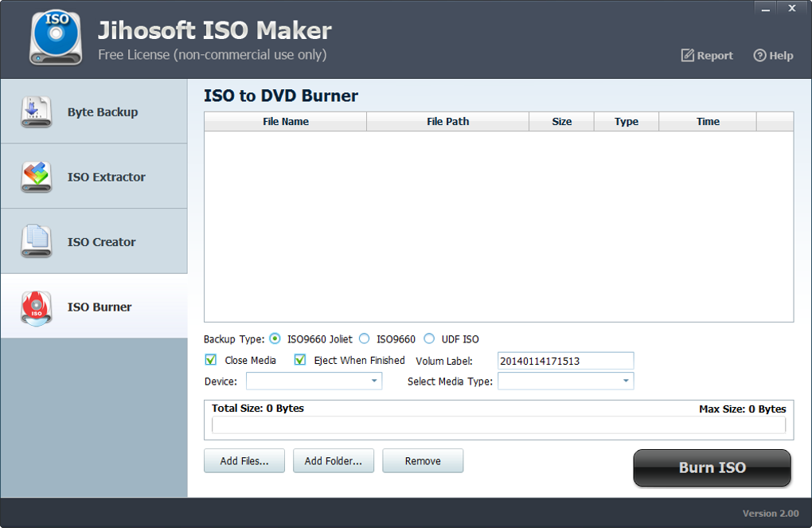Image resolution: width=812 pixels, height=528 pixels.
Task: Open the Byte Backup tab
Action: 94,112
